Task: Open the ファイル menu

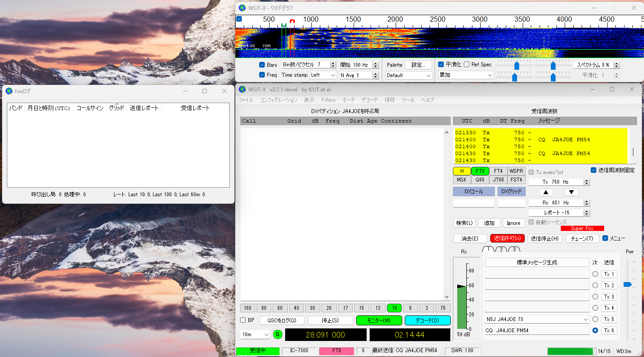Action: click(246, 100)
